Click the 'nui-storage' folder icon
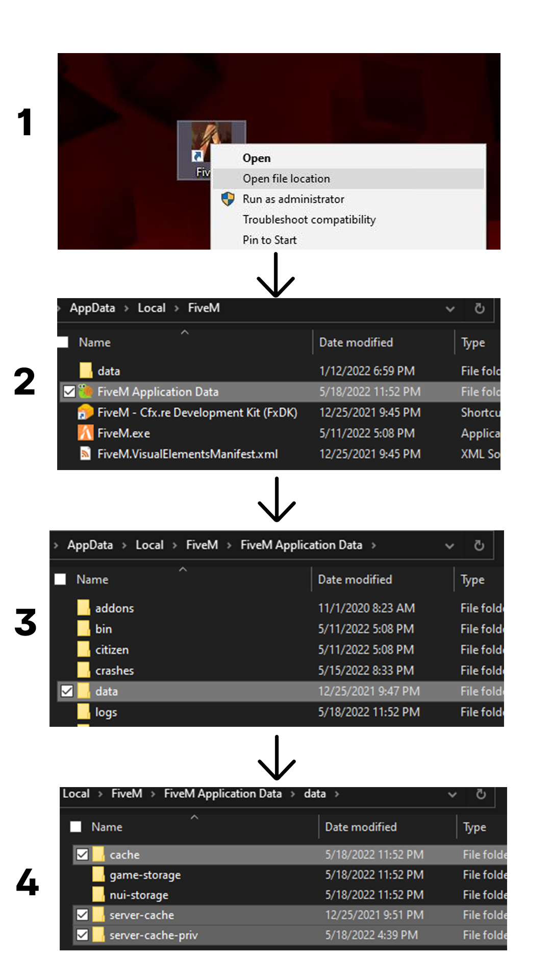The width and height of the screenshot is (551, 980). [x=98, y=894]
